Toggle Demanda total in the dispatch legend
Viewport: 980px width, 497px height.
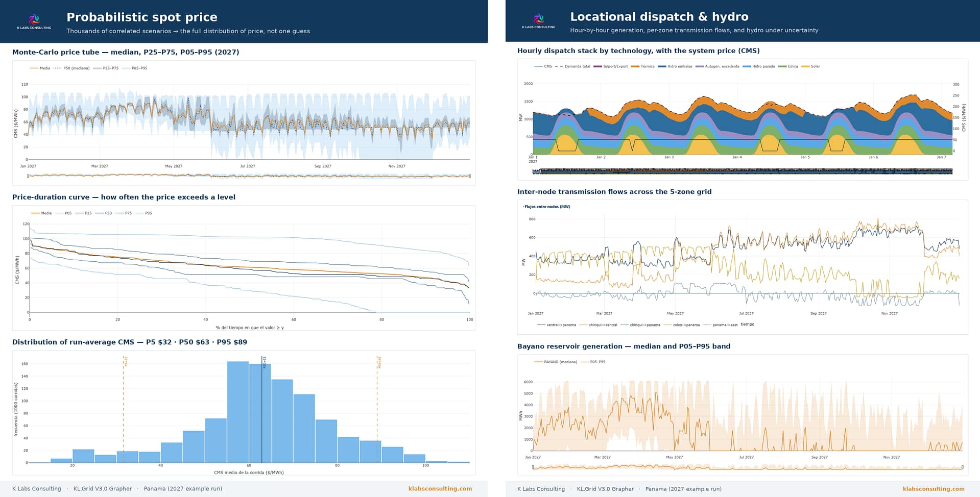tap(572, 66)
